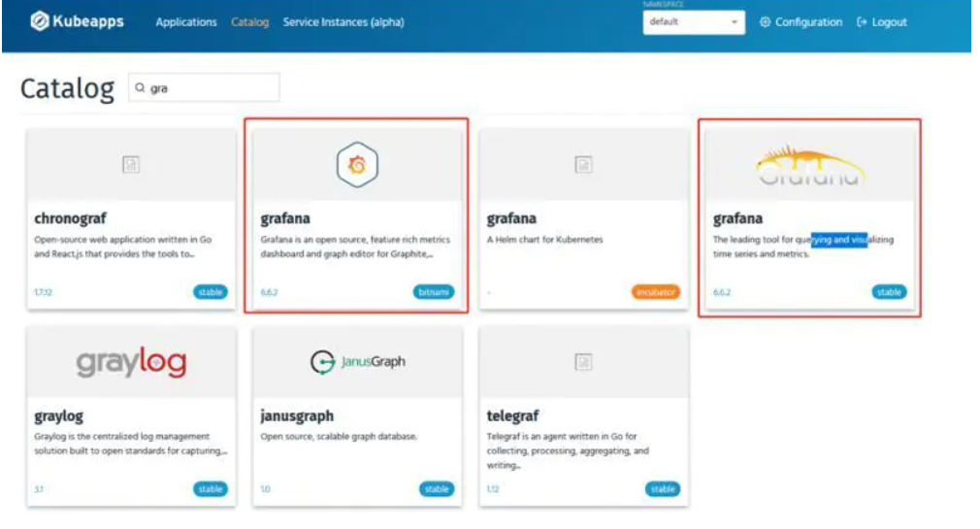This screenshot has height=529, width=980.
Task: Click the janusgraph stable badge
Action: point(437,489)
